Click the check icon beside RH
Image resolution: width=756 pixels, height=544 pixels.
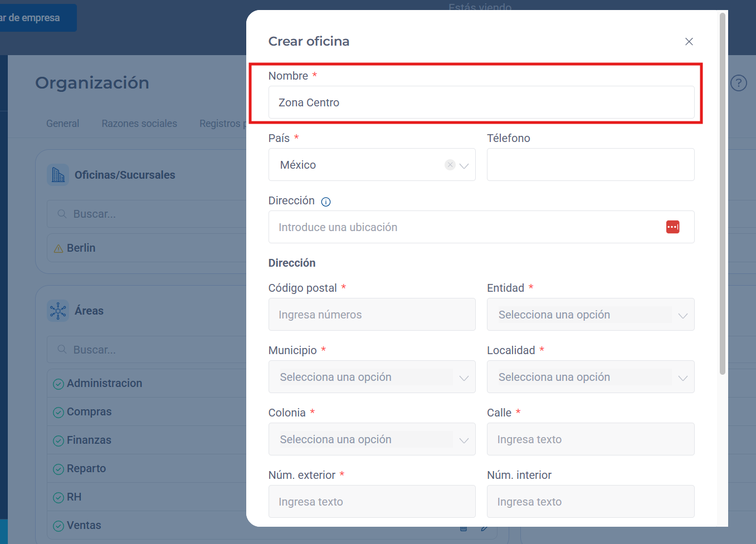(x=58, y=497)
